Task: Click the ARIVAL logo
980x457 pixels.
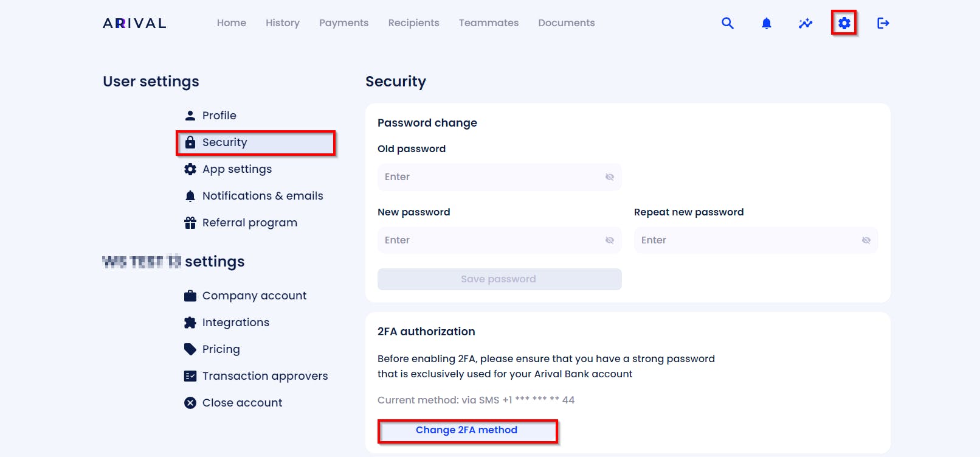Action: click(134, 23)
